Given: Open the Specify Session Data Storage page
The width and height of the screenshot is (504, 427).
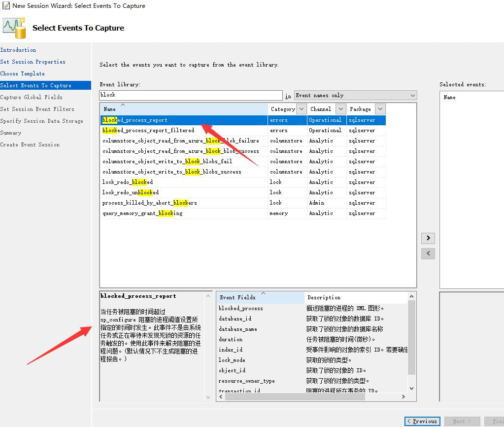Looking at the screenshot, I should click(41, 121).
